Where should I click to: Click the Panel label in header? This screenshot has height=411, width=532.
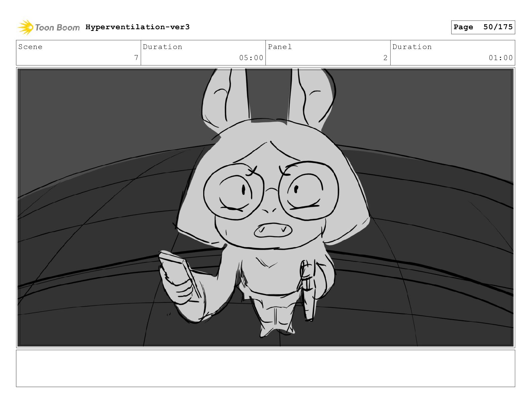pyautogui.click(x=280, y=47)
